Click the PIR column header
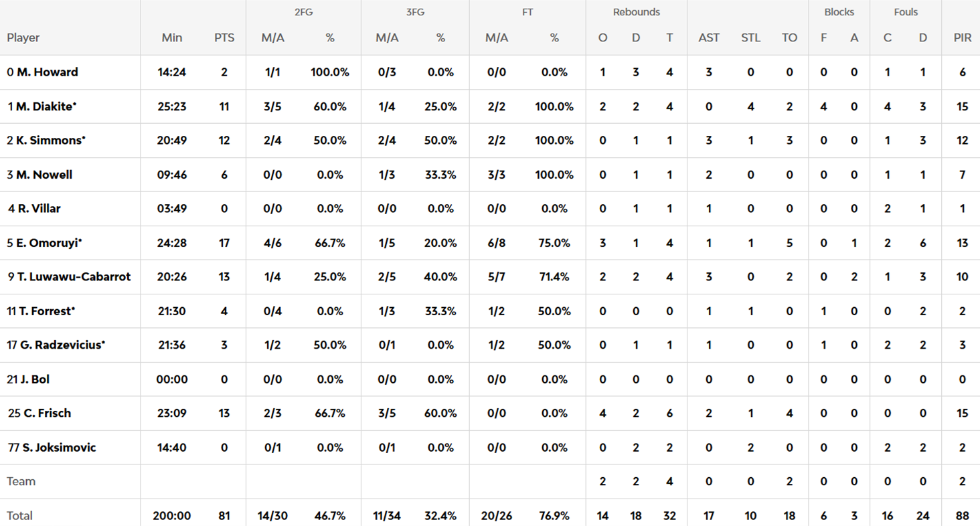Screen dimensions: 980x526 (963, 38)
